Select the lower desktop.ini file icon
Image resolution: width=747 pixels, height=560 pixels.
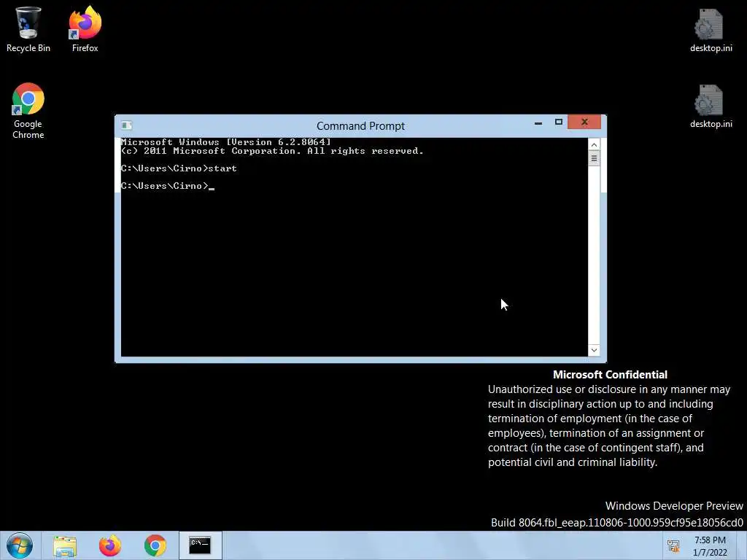(711, 106)
